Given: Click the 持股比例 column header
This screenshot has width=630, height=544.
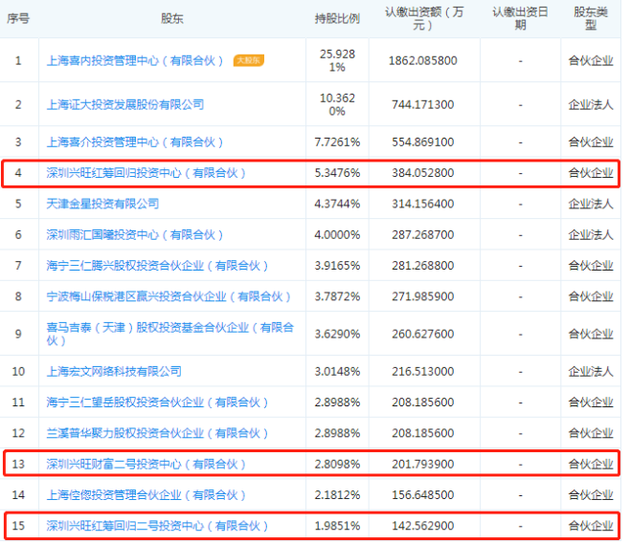Looking at the screenshot, I should pyautogui.click(x=337, y=18).
